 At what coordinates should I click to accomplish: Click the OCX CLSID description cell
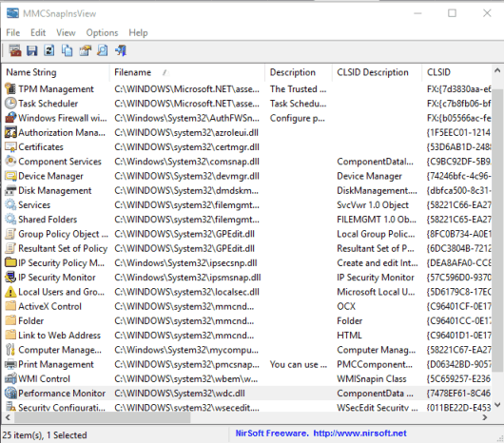(346, 306)
